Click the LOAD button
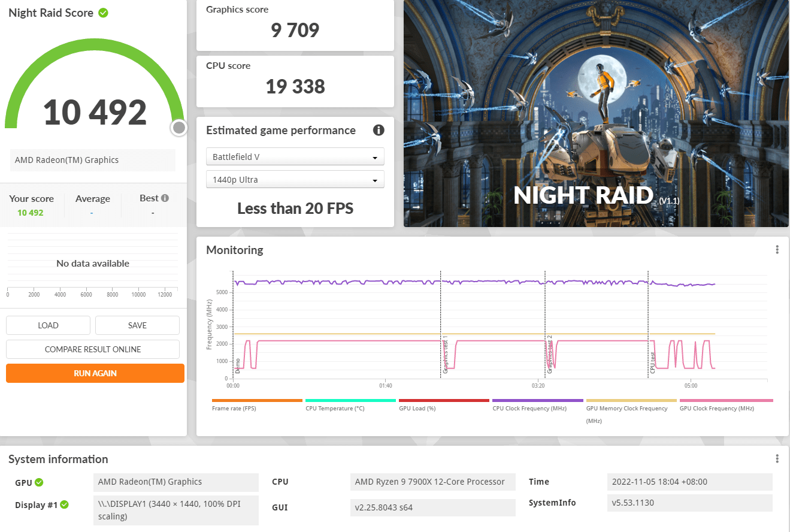 click(x=48, y=325)
